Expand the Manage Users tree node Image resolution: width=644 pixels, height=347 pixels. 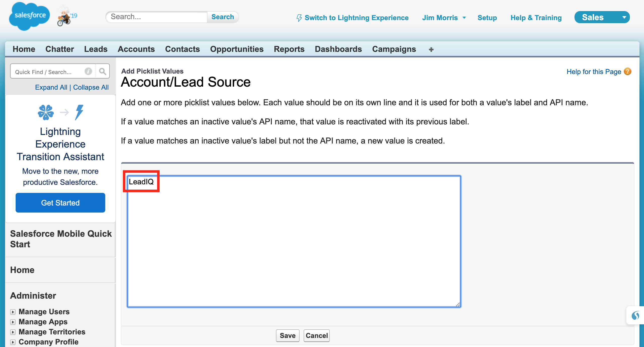click(13, 312)
